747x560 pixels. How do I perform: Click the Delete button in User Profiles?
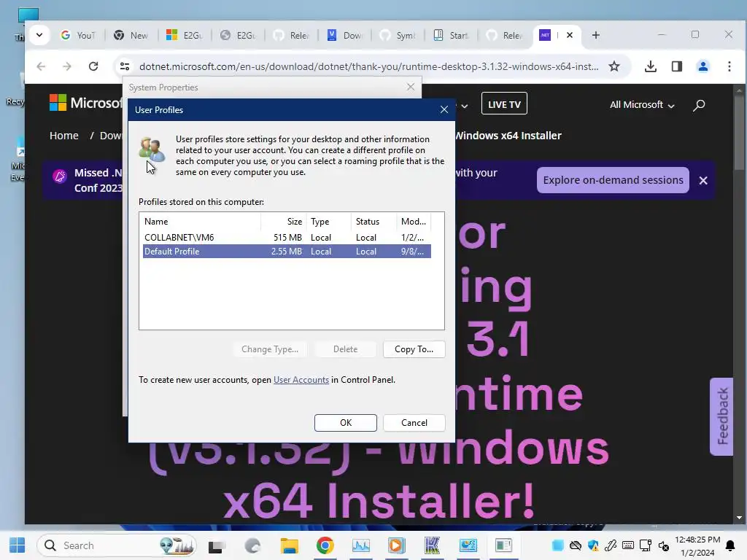[345, 349]
